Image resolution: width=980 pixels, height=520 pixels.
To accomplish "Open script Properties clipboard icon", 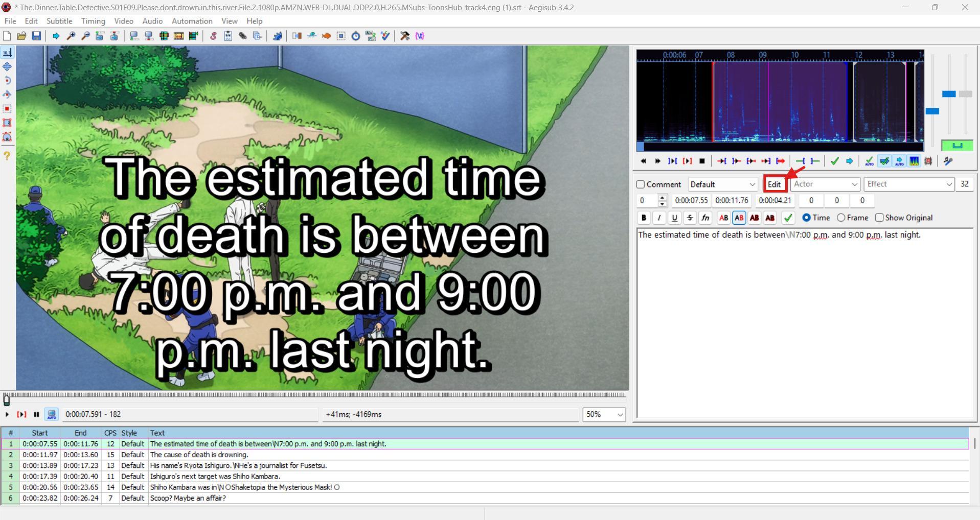I will [228, 36].
